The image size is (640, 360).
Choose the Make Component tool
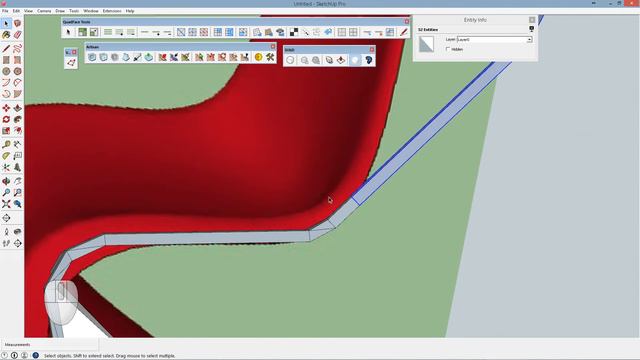(17, 24)
